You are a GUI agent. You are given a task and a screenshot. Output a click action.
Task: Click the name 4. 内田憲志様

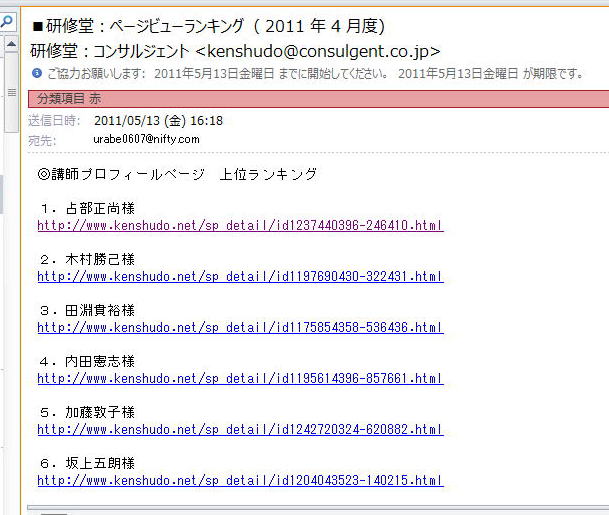(x=87, y=362)
